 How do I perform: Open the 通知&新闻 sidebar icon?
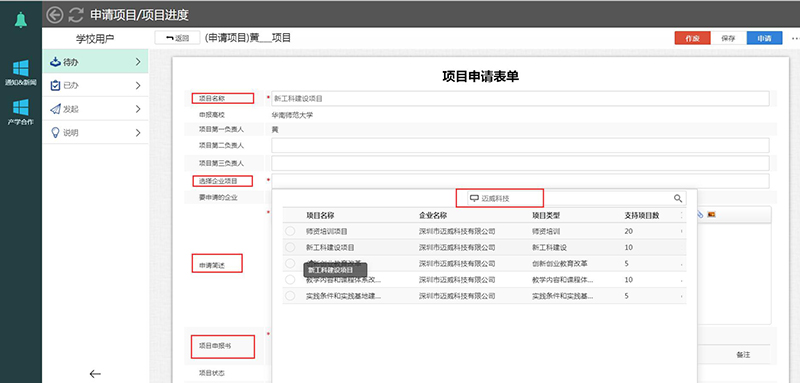20,73
